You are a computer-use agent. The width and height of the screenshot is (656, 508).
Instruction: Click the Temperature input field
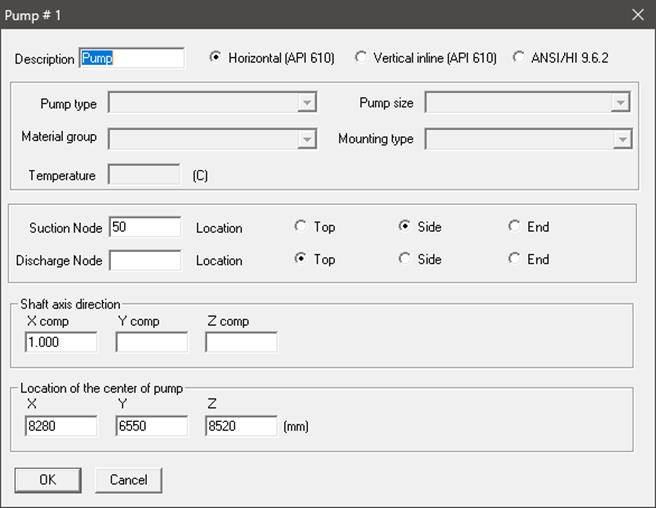144,174
